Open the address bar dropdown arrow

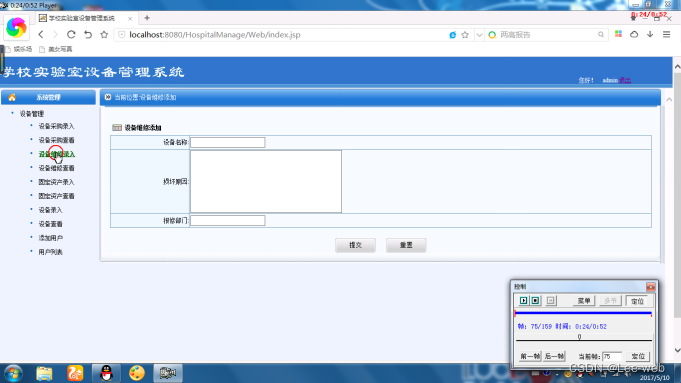(479, 35)
